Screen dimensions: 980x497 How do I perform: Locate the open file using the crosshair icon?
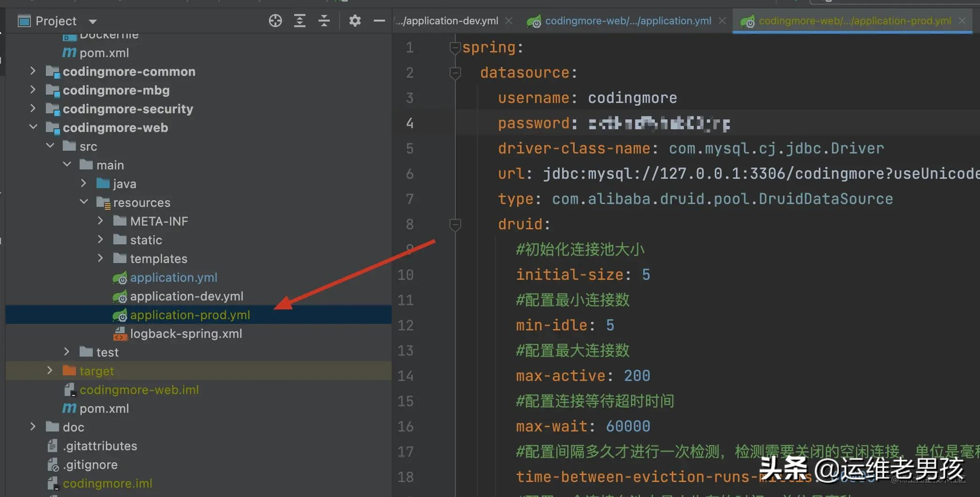(275, 21)
